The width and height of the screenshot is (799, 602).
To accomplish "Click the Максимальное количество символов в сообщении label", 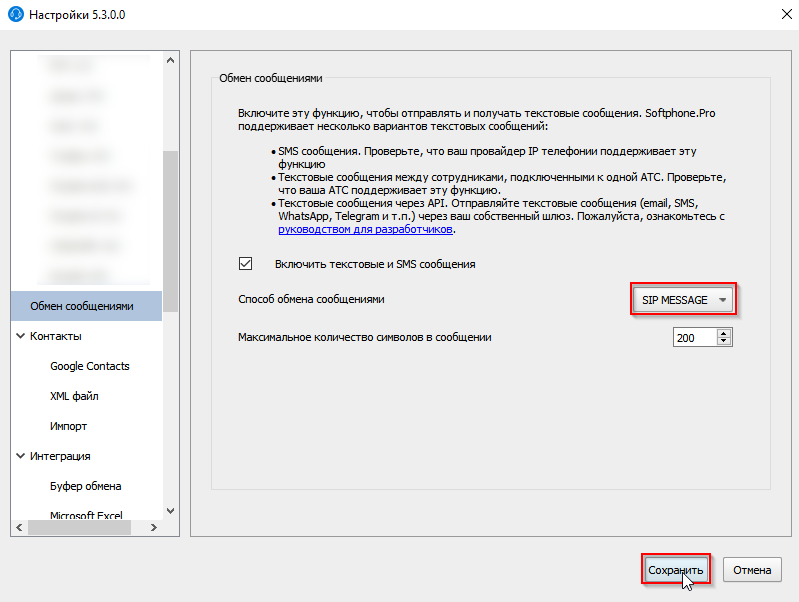I will (364, 337).
